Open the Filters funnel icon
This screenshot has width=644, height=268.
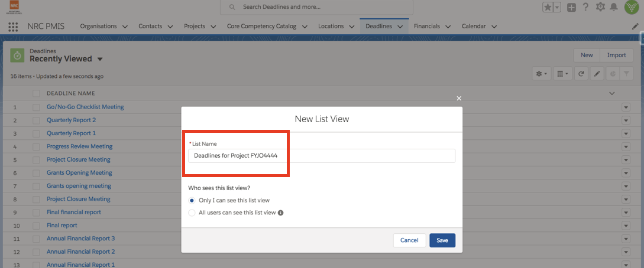point(626,74)
